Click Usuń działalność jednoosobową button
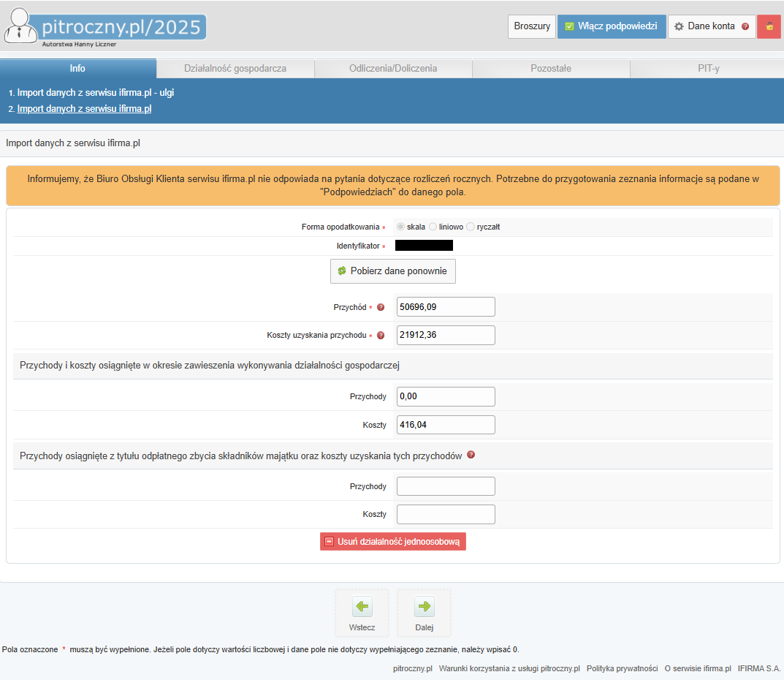Viewport: 784px width, 680px height. (392, 542)
